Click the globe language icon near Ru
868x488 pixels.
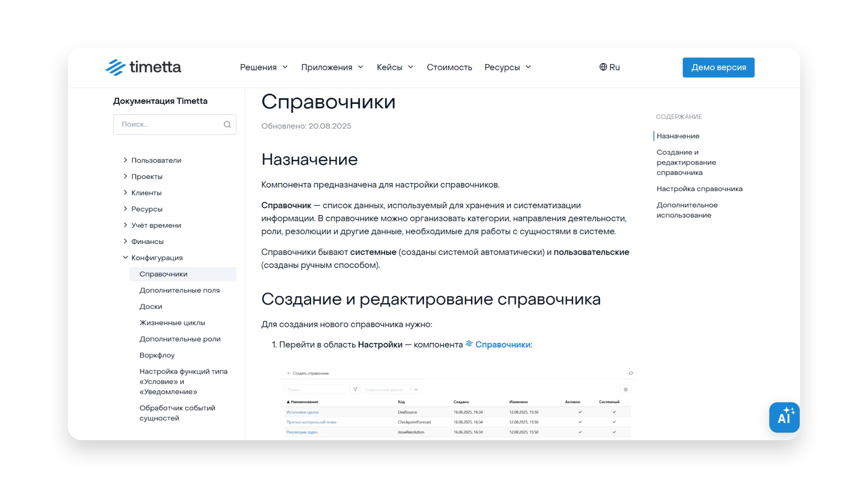[603, 67]
